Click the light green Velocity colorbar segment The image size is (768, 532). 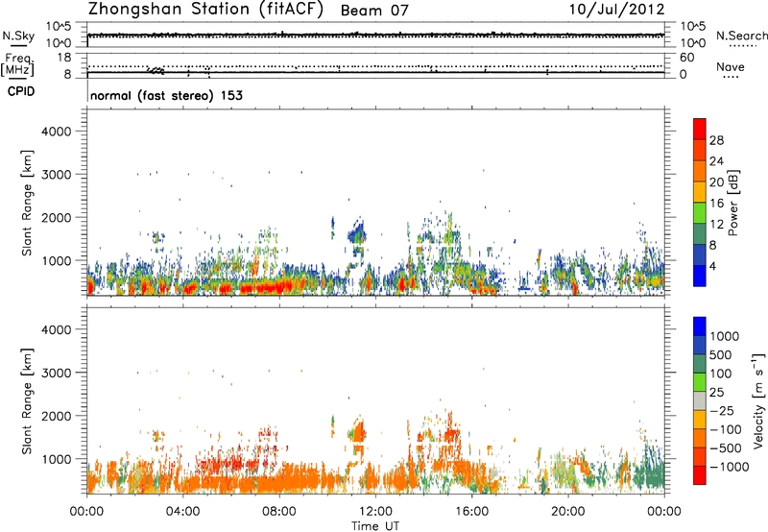pos(700,382)
